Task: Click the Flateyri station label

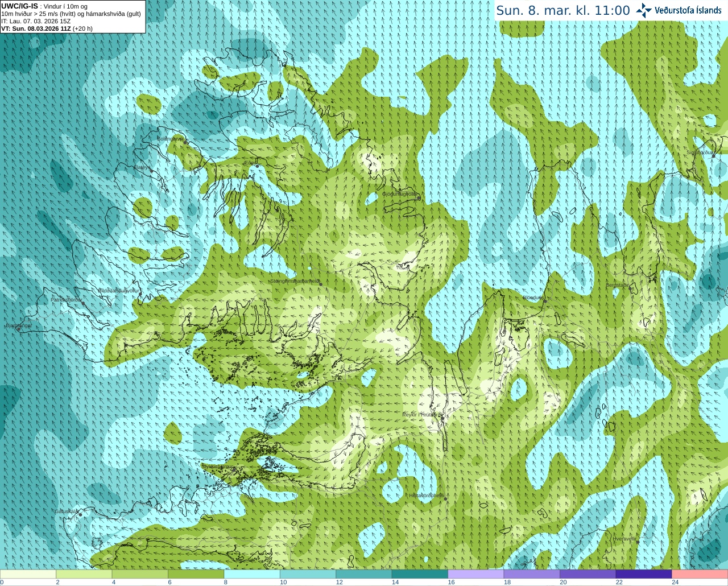Action: click(142, 167)
